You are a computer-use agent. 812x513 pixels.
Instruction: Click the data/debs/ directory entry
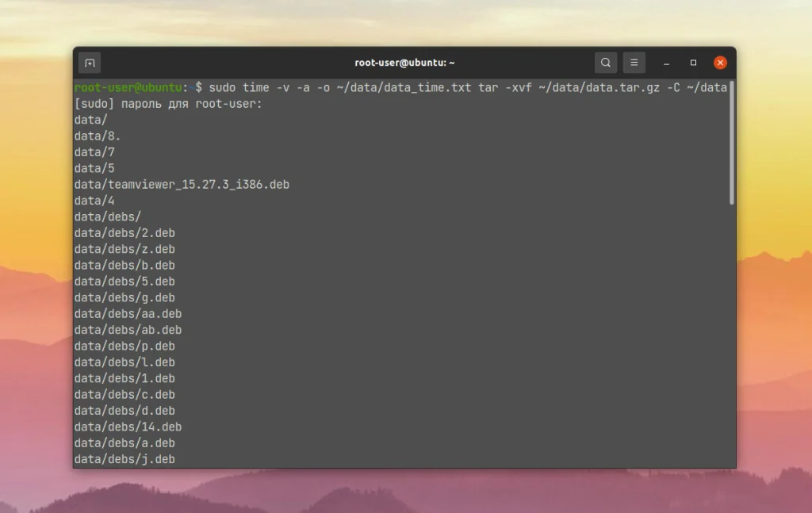(x=107, y=216)
